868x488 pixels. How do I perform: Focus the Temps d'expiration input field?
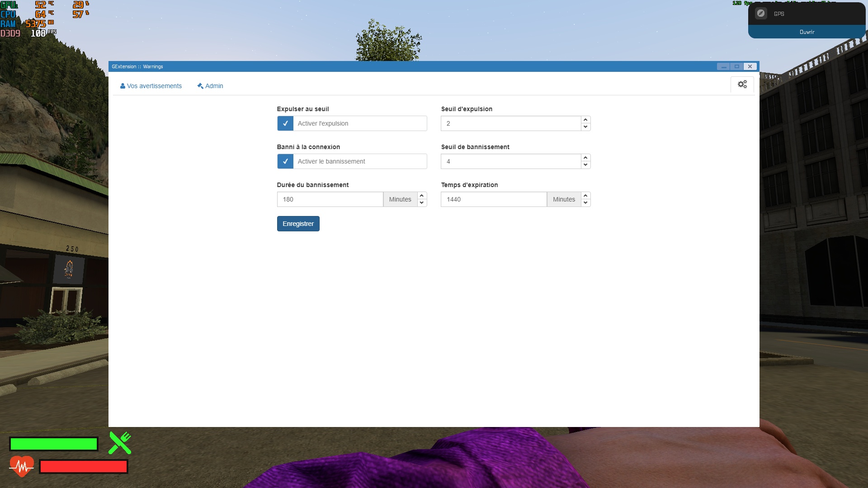point(494,199)
